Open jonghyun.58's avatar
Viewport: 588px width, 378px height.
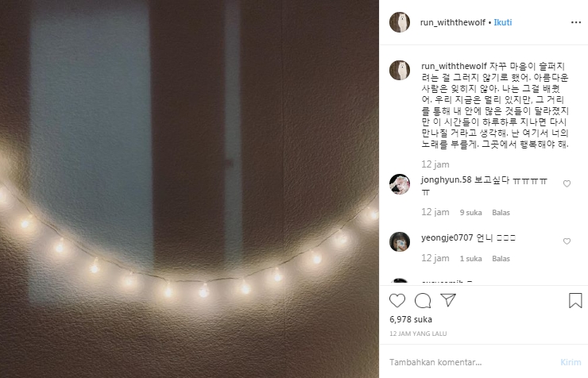coord(400,184)
